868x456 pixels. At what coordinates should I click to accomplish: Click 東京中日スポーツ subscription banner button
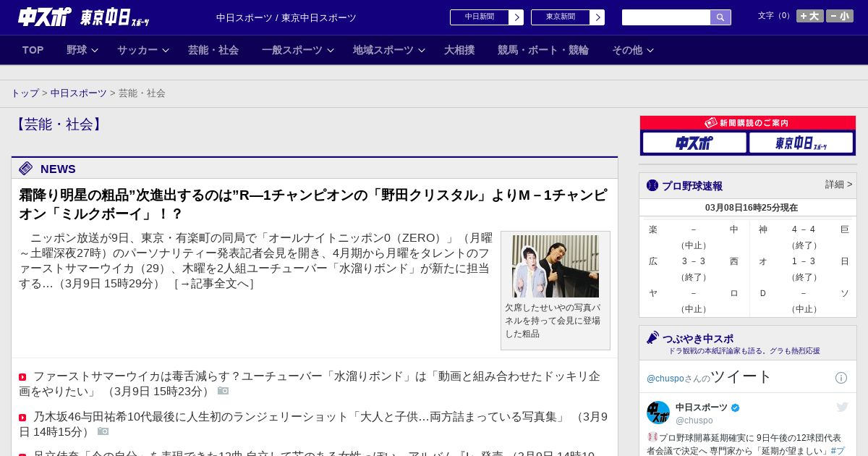coord(801,143)
